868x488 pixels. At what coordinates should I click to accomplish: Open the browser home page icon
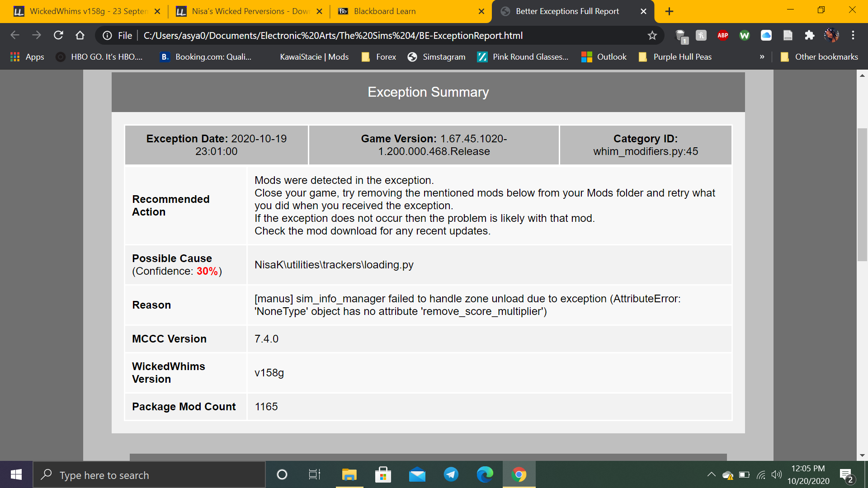pos(80,35)
